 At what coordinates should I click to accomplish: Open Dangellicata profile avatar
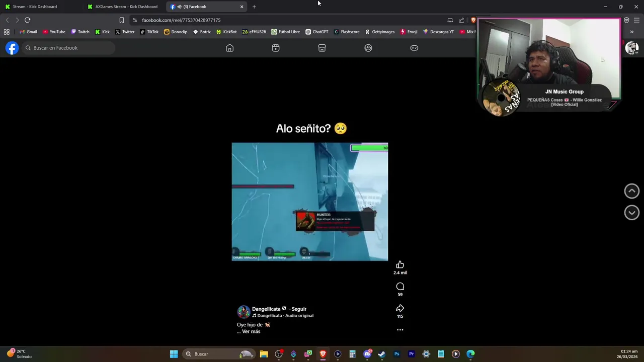(x=244, y=312)
